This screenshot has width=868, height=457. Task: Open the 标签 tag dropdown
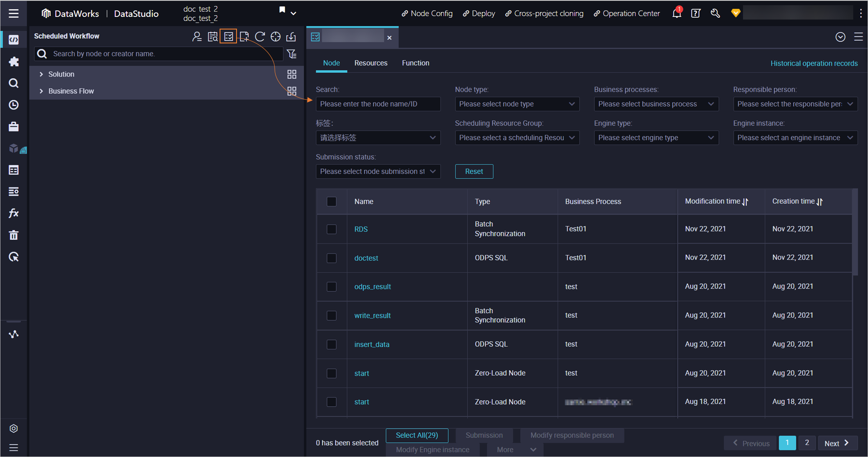378,138
